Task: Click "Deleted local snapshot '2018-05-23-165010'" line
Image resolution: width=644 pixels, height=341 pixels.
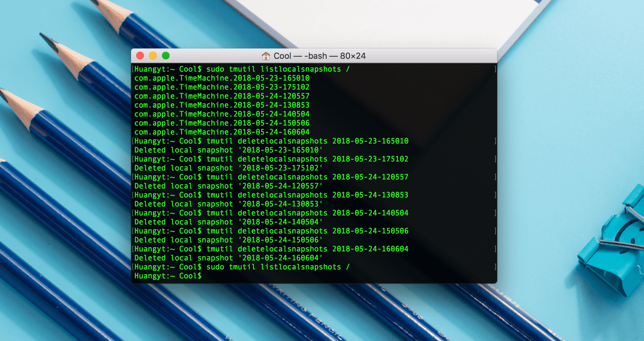Action: coord(228,150)
